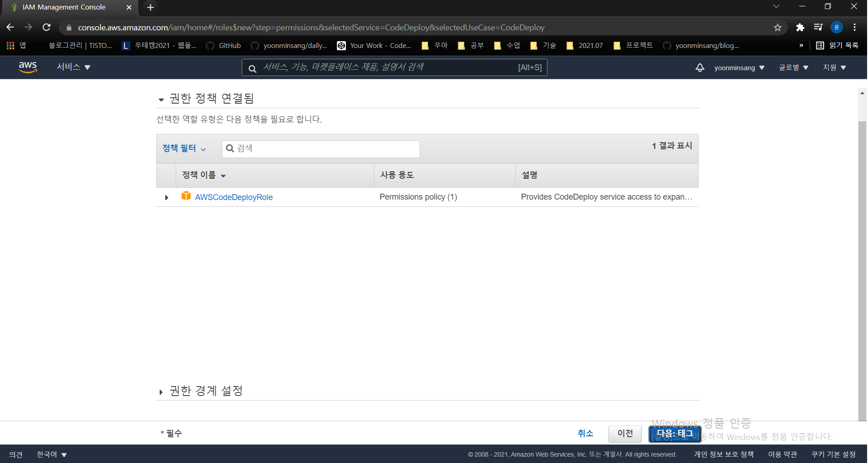Open the 정책 필터 dropdown
Image resolution: width=868 pixels, height=463 pixels.
184,148
